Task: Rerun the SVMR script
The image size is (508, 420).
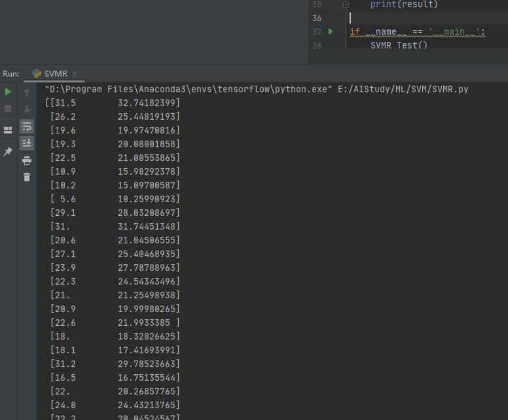Action: point(8,92)
